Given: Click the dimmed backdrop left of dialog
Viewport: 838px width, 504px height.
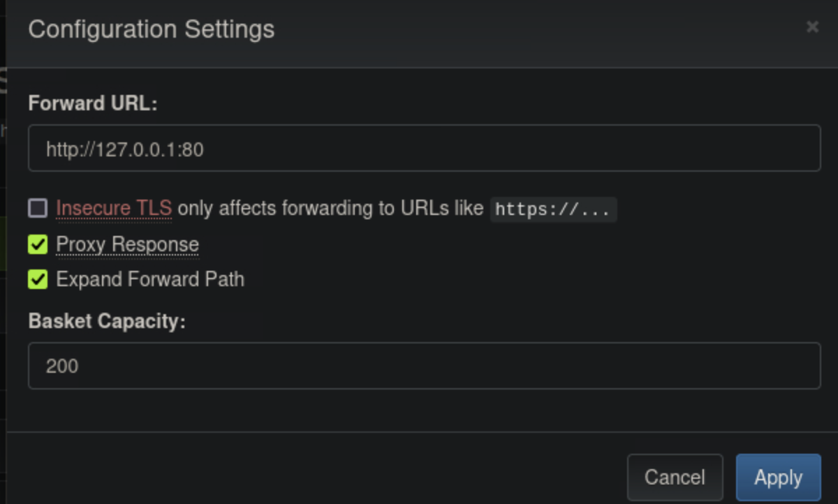Looking at the screenshot, I should tap(3, 279).
